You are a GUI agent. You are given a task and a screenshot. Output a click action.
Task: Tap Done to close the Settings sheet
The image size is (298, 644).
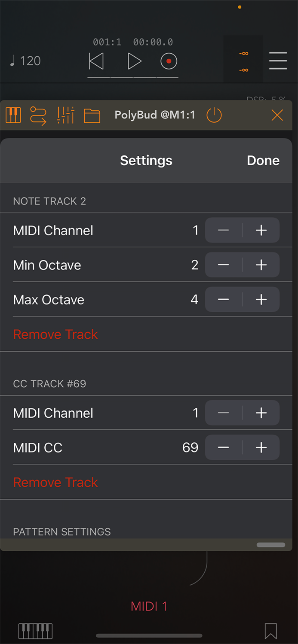coord(263,160)
